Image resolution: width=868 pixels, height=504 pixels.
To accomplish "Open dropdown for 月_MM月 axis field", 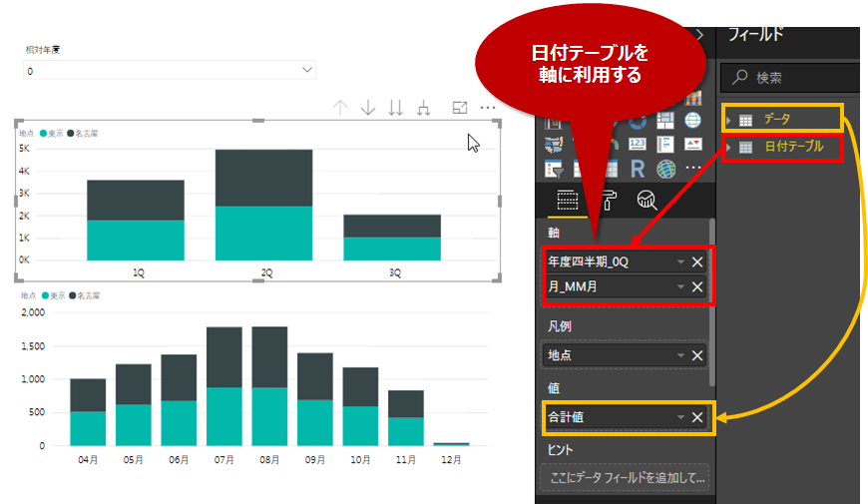I will tap(680, 286).
